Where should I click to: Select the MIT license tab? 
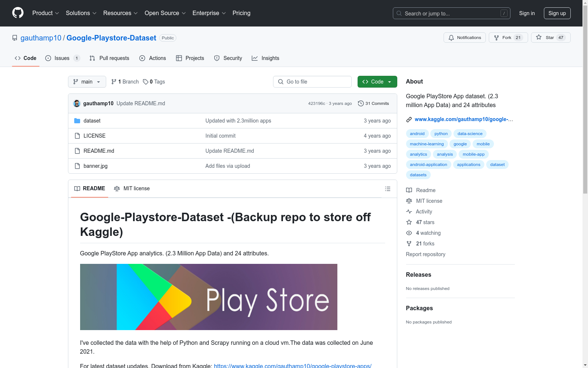click(132, 188)
